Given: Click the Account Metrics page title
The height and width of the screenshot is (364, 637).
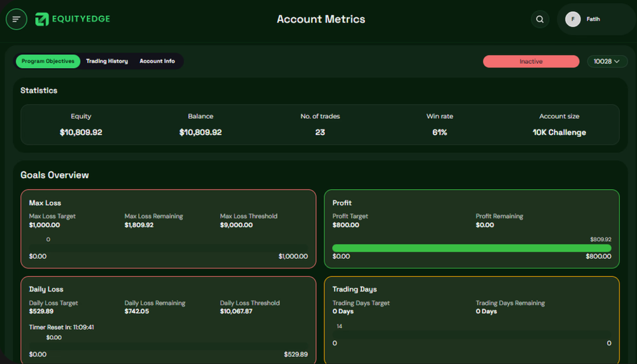Looking at the screenshot, I should coord(321,19).
